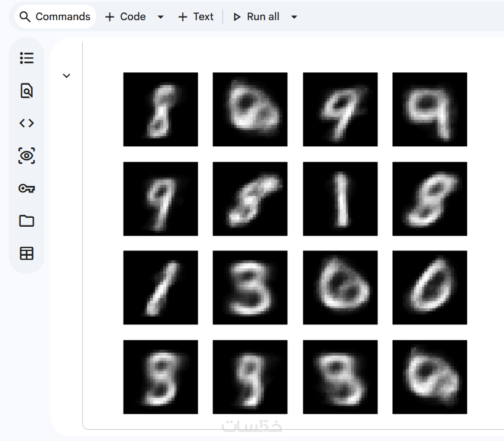Click the plus icon beside Text
Image resolution: width=504 pixels, height=441 pixels.
click(183, 17)
